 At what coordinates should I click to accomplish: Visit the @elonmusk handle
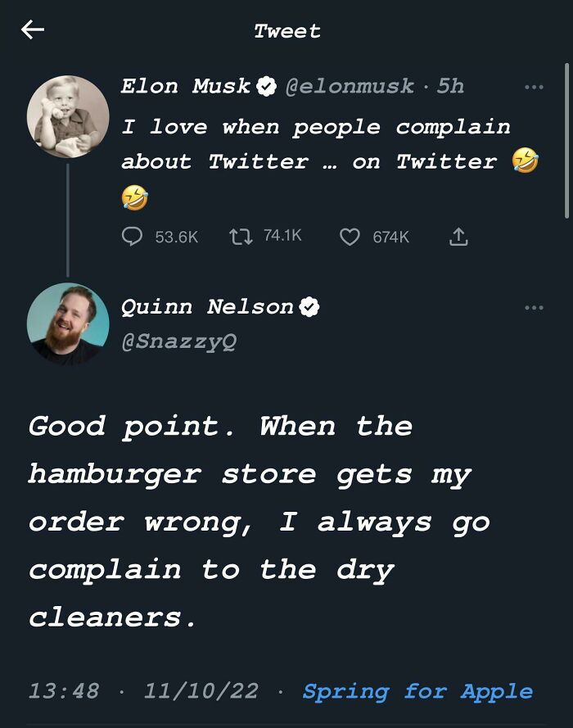click(x=350, y=86)
